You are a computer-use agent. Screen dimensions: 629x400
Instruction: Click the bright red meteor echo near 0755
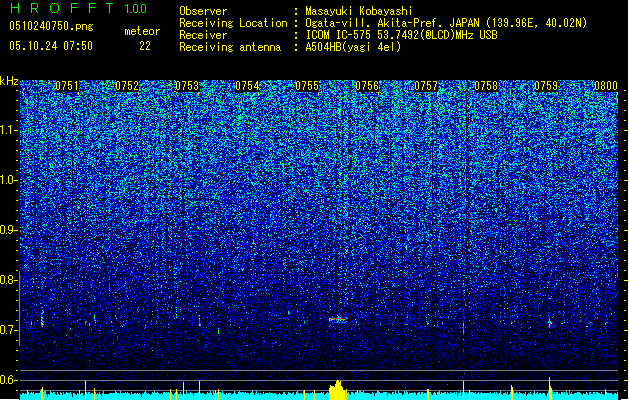tap(338, 319)
